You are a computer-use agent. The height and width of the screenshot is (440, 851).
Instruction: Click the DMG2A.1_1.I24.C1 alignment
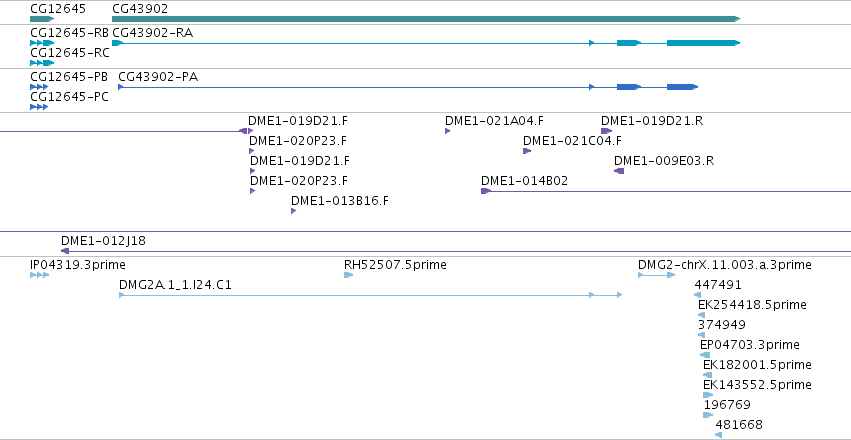click(x=371, y=295)
